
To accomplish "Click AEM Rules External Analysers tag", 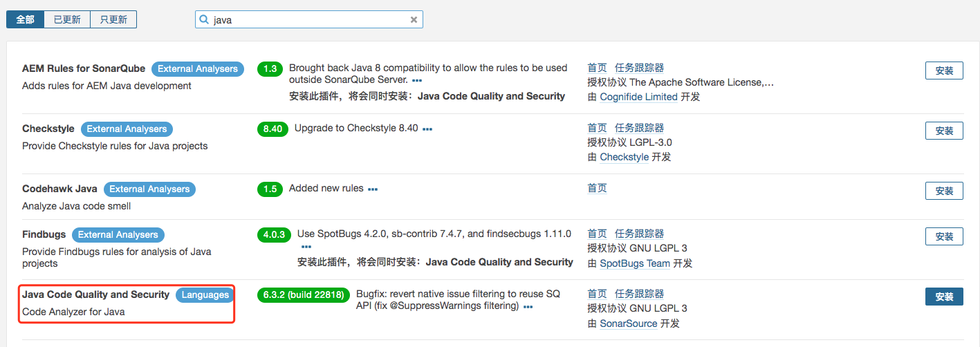I will click(x=198, y=69).
